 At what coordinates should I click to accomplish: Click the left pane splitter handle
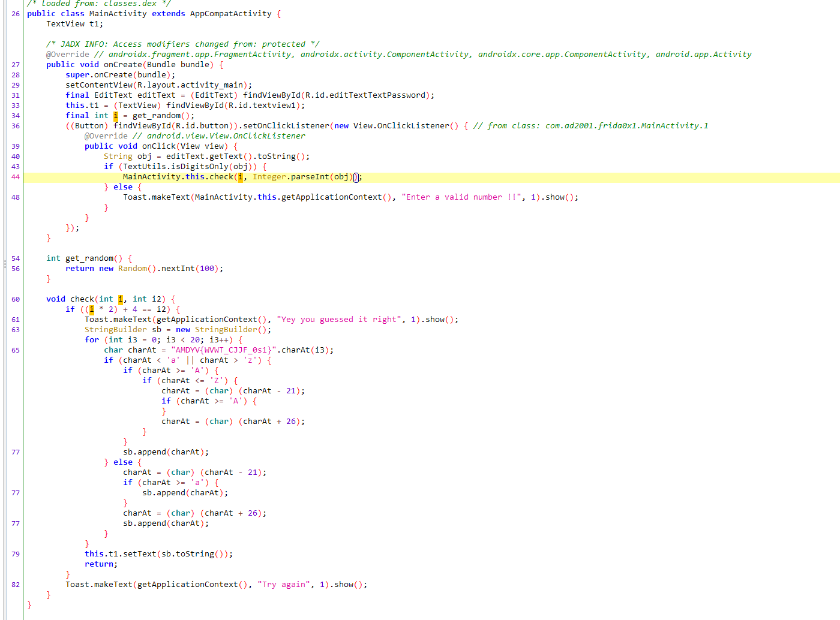pyautogui.click(x=5, y=263)
